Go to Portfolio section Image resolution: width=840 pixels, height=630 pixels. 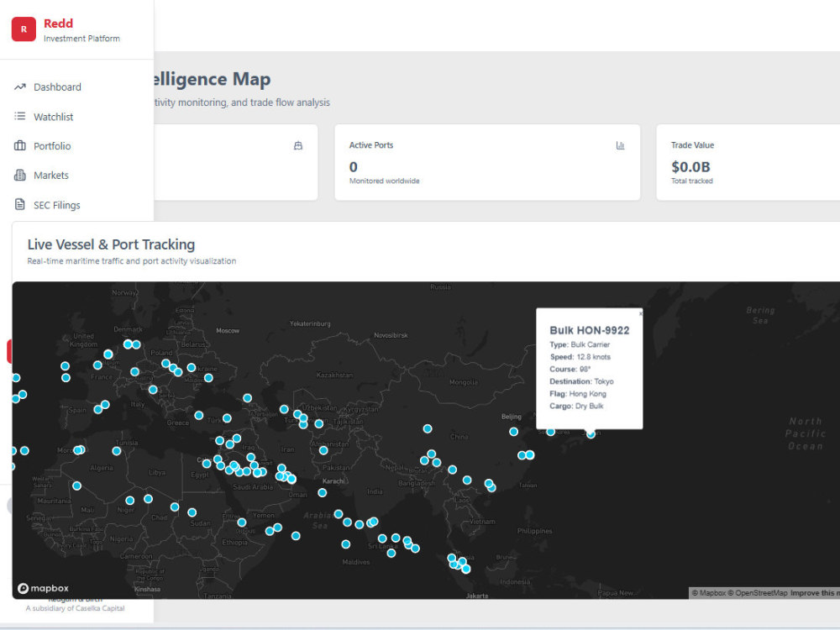click(52, 146)
